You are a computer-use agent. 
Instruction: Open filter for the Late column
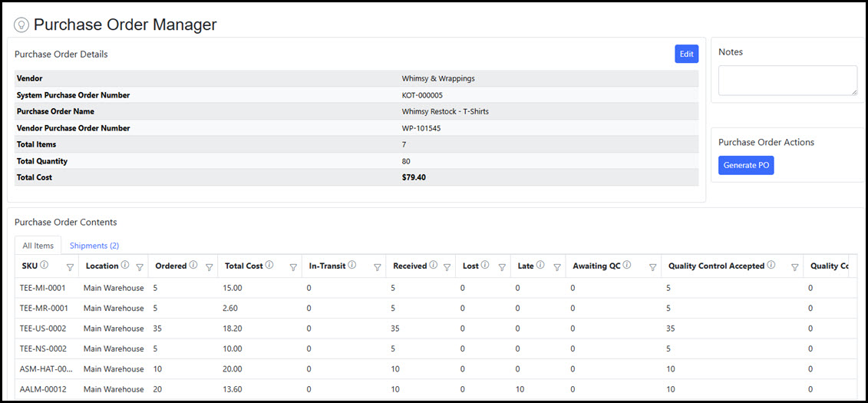[557, 267]
